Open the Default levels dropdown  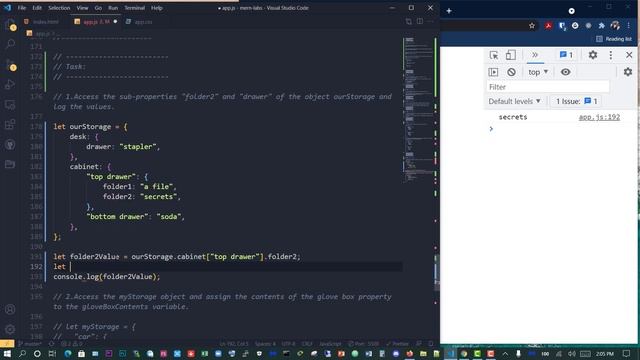514,101
